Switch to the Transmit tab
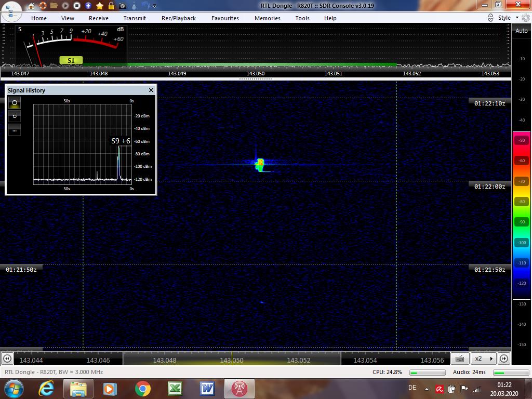Viewport: 532px width, 399px height. 135,18
